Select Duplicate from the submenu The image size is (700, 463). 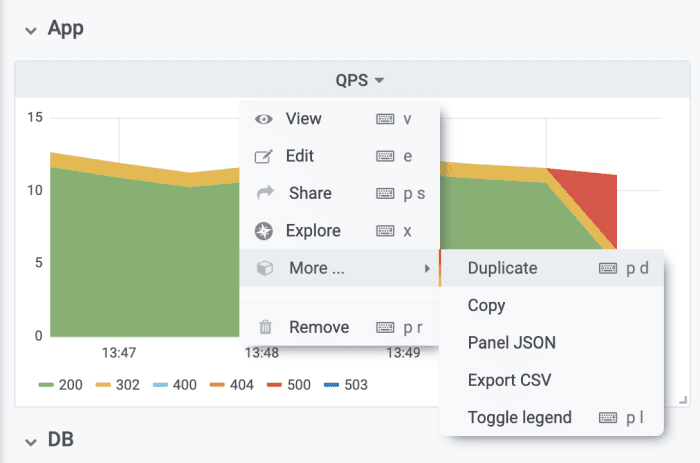(x=502, y=268)
